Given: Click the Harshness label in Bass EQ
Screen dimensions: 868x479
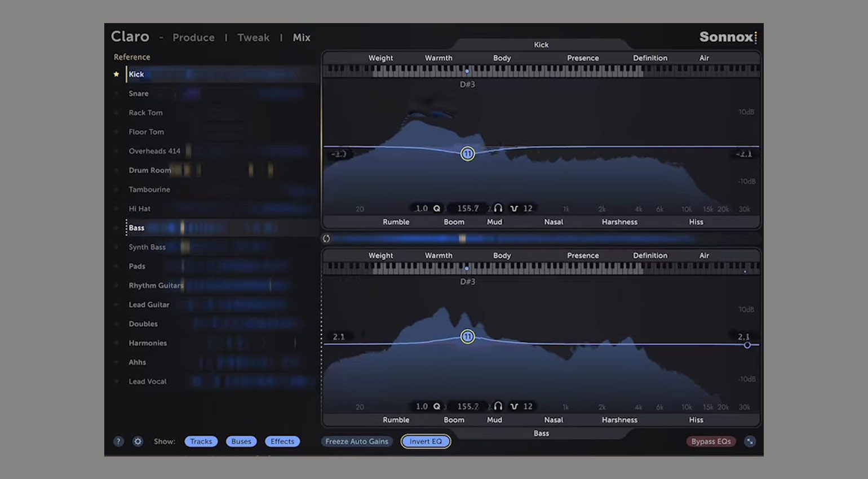Looking at the screenshot, I should point(619,420).
